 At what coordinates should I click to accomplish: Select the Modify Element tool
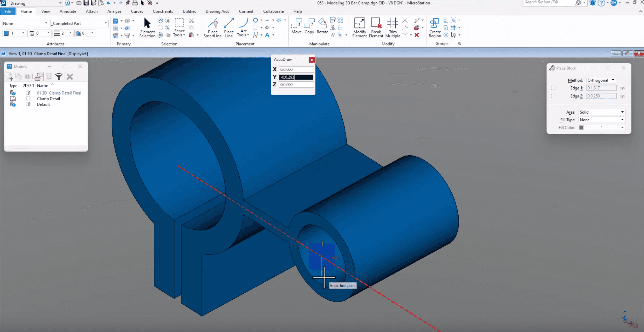359,28
